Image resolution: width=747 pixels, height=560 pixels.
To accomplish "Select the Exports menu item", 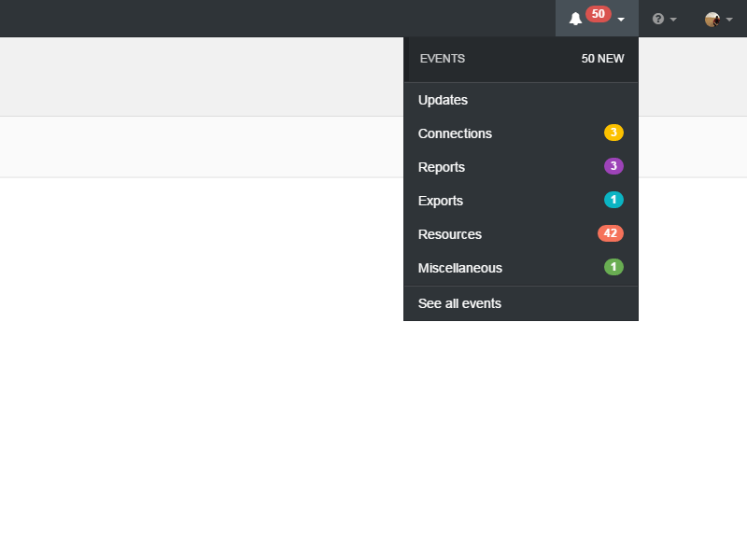I will [441, 201].
